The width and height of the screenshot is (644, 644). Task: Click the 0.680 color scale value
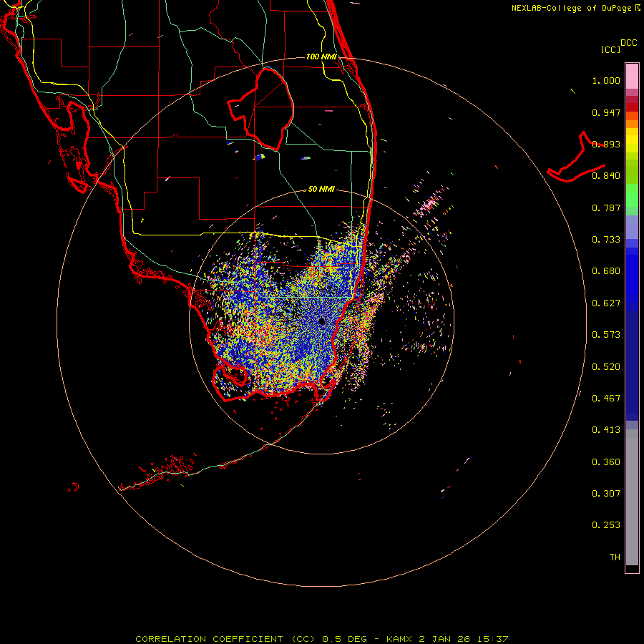tap(606, 271)
